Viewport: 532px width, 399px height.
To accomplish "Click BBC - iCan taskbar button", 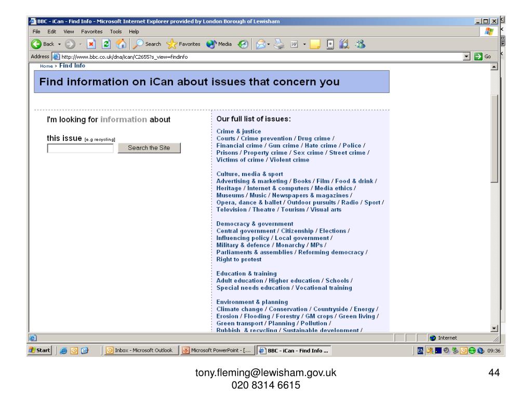I will (x=294, y=351).
